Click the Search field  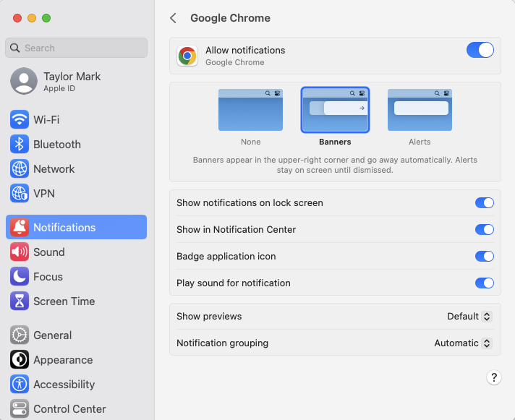76,48
